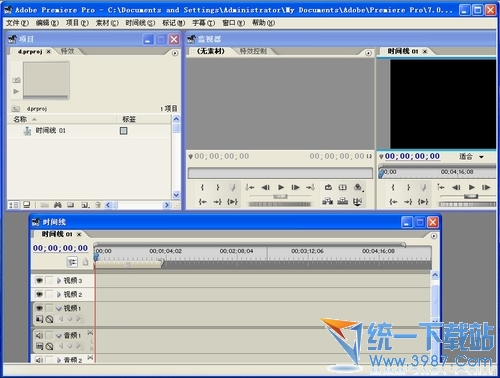Click the Automate to Sequence icon in Project panel
Image resolution: width=500 pixels, height=378 pixels.
coord(44,205)
